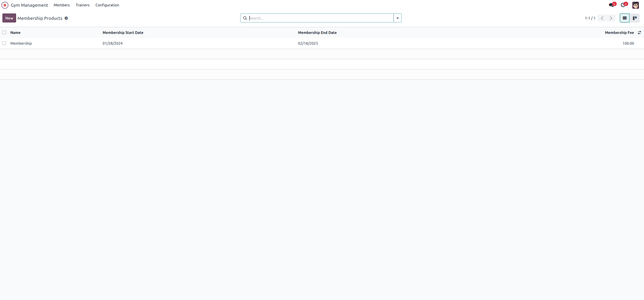Click the fee value 100.00
644x300 pixels.
(x=628, y=43)
